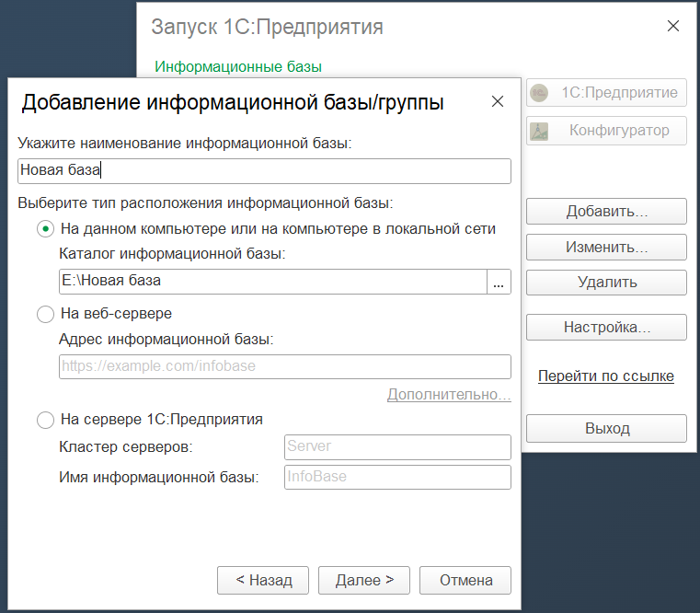The height and width of the screenshot is (613, 700).
Task: Go back with the < Назад button
Action: pyautogui.click(x=264, y=580)
